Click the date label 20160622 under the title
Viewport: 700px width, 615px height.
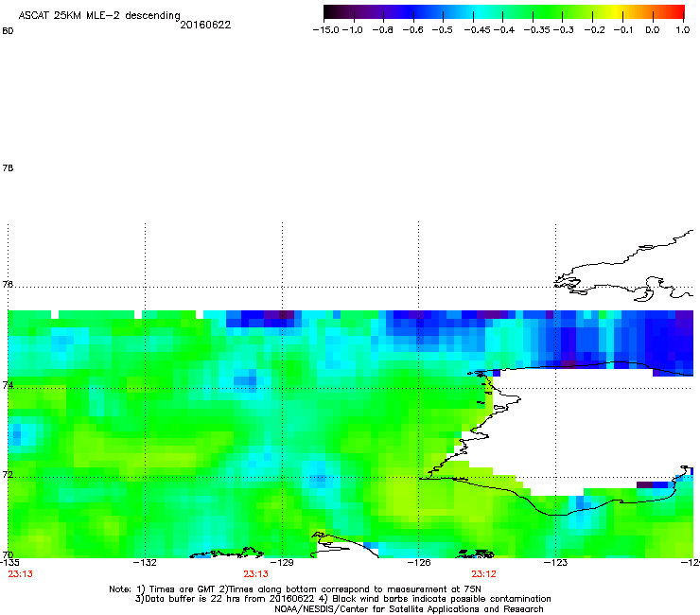coord(205,25)
